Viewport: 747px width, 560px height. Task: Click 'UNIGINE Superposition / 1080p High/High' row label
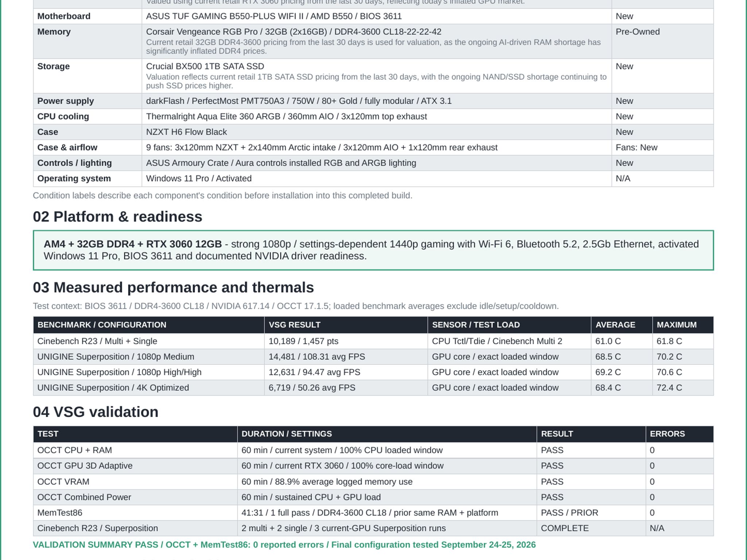pyautogui.click(x=119, y=372)
